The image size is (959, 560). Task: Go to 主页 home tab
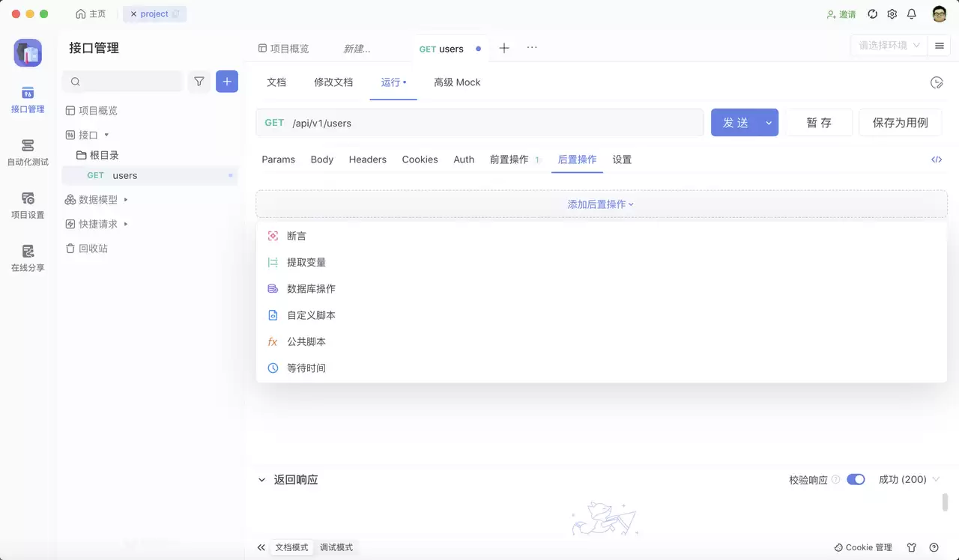[91, 14]
